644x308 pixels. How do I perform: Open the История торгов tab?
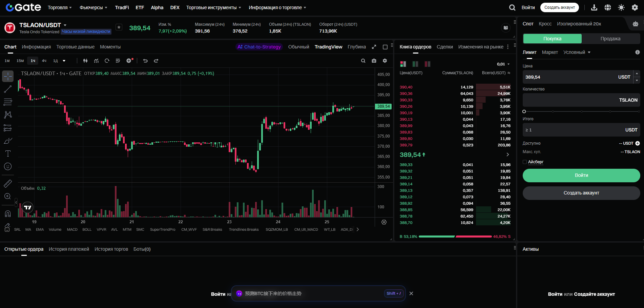pyautogui.click(x=111, y=249)
